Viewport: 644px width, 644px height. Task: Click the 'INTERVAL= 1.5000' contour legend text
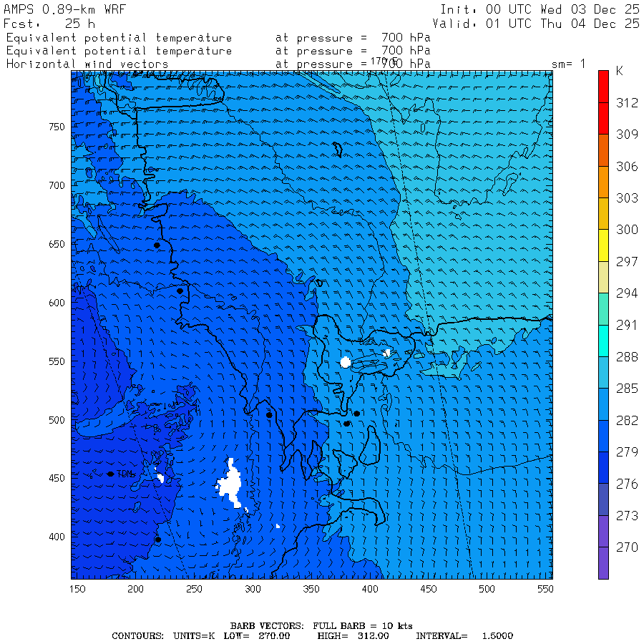click(x=464, y=636)
